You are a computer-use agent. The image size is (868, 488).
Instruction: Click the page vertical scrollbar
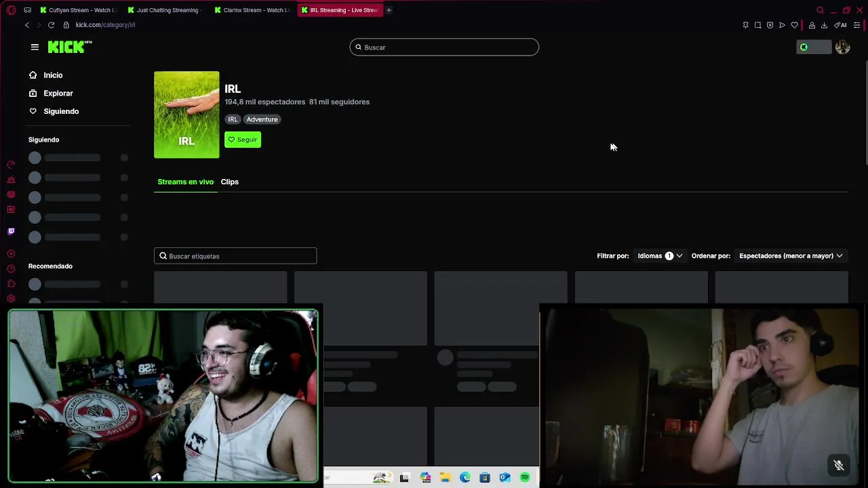tap(865, 112)
